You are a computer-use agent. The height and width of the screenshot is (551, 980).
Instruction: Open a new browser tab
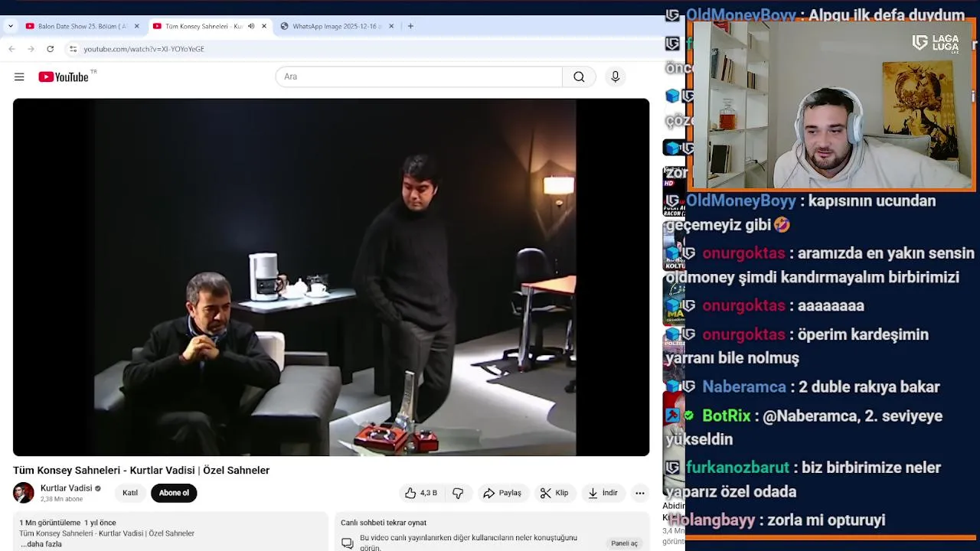coord(410,26)
